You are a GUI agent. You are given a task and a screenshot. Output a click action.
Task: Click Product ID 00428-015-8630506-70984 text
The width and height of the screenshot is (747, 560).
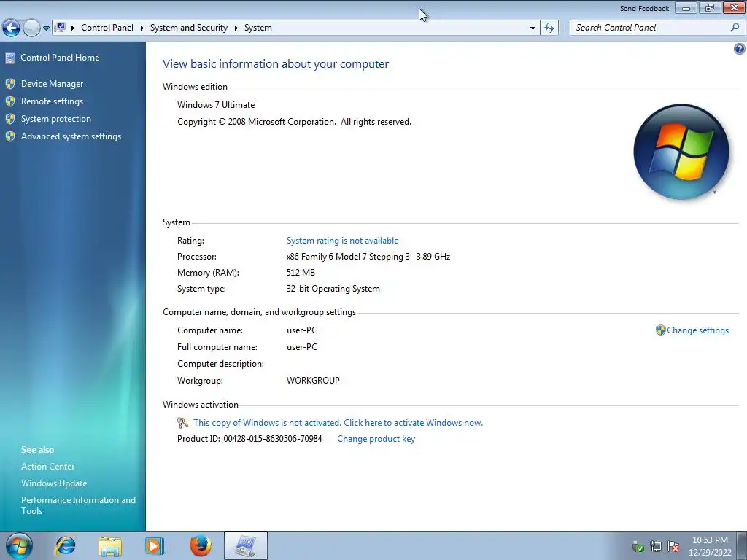click(x=249, y=439)
